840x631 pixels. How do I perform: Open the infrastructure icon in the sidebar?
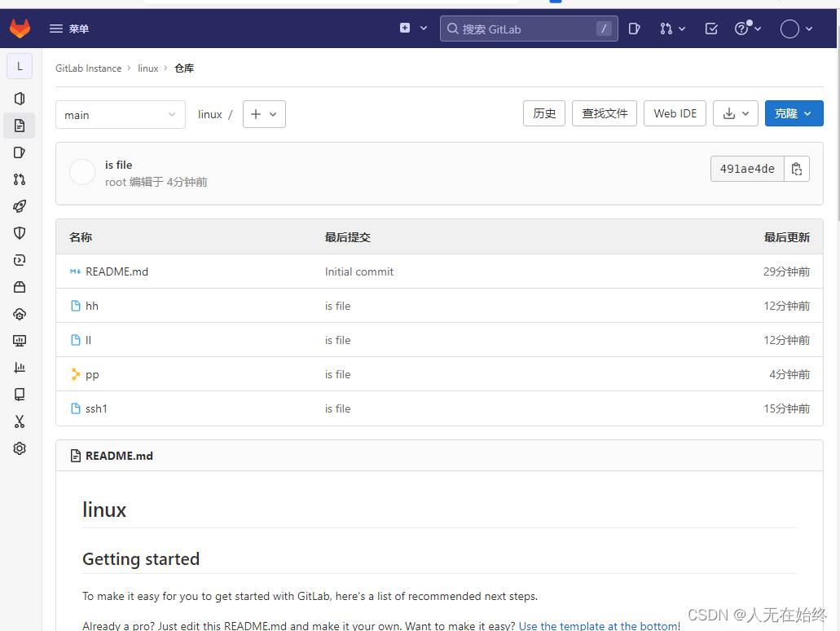(x=20, y=314)
